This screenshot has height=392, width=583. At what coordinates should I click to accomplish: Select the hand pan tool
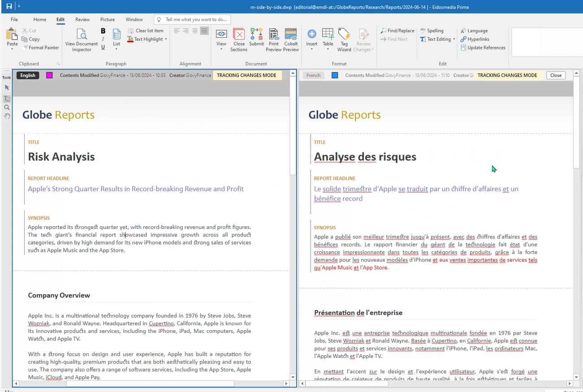(x=7, y=116)
